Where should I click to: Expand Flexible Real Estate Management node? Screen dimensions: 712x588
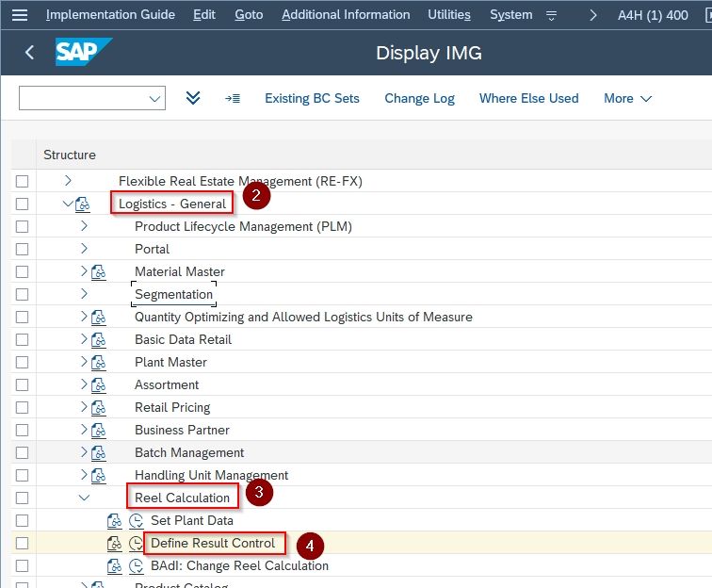pyautogui.click(x=68, y=180)
